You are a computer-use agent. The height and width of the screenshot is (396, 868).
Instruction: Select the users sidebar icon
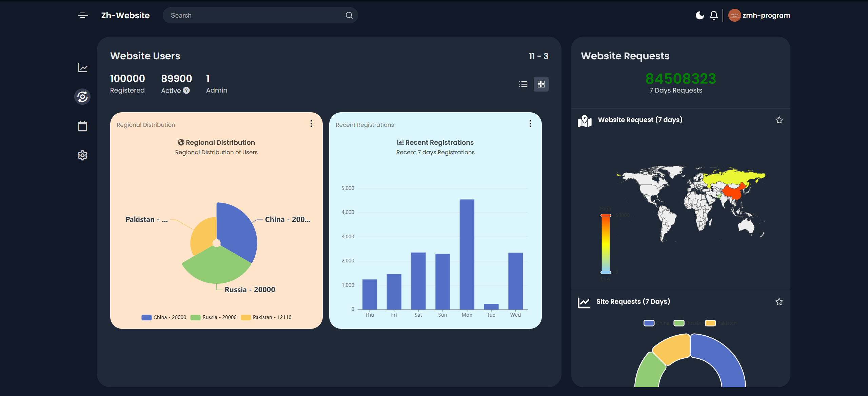pos(82,97)
